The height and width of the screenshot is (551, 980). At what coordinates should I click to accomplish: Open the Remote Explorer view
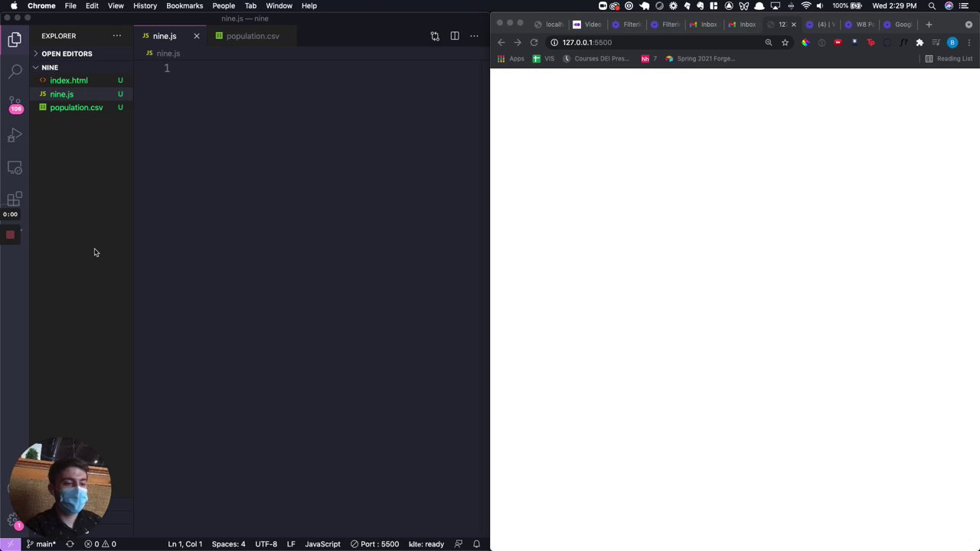(15, 168)
